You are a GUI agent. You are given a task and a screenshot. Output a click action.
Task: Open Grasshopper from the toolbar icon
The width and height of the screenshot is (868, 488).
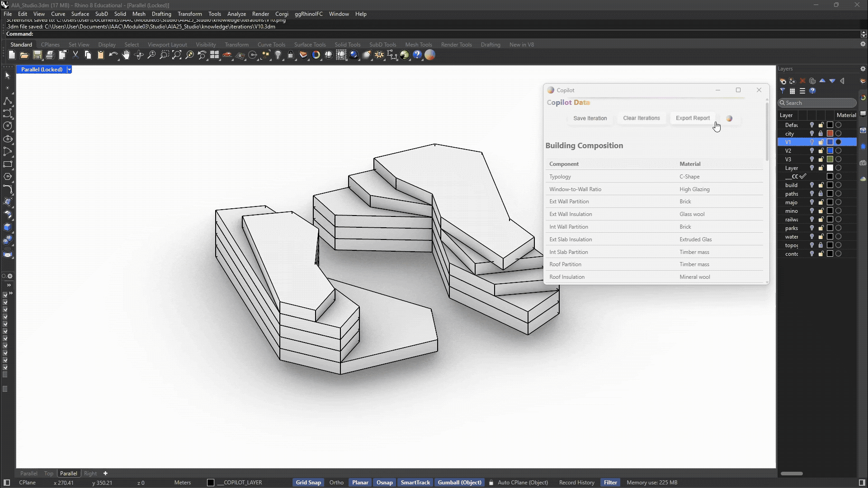pos(405,55)
